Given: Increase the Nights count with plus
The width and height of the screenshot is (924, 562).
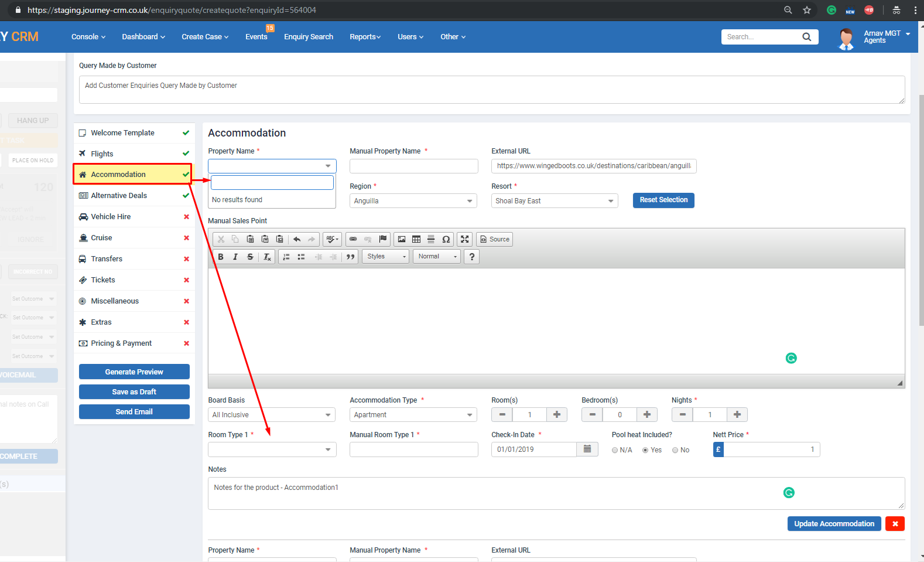Looking at the screenshot, I should 737,415.
